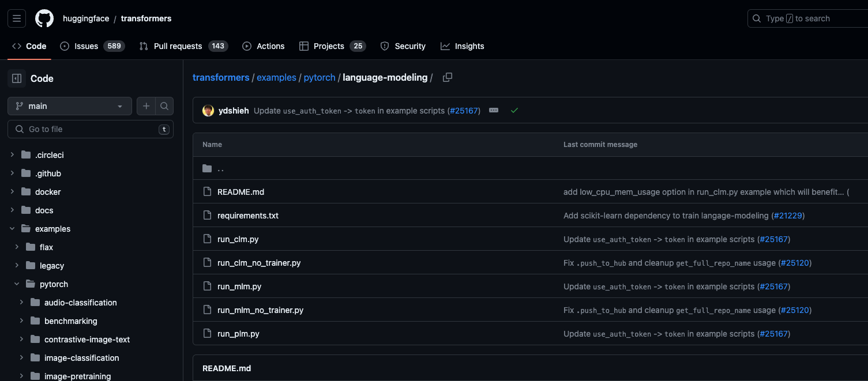
Task: Expand the image-classification folder chevron
Action: click(21, 358)
